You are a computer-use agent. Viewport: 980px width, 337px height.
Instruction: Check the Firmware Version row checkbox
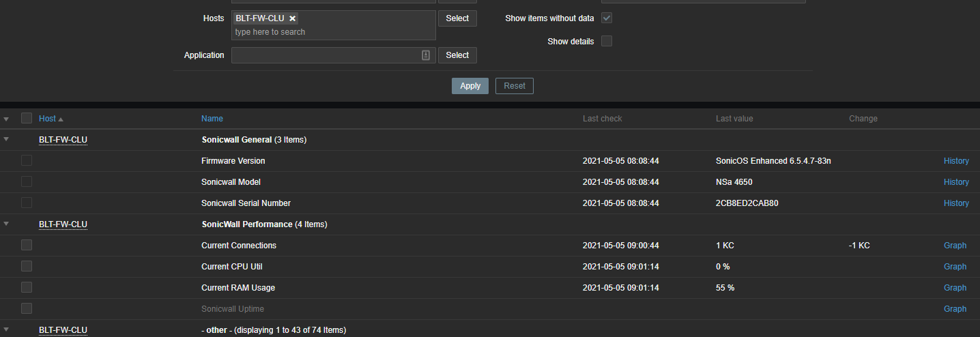27,161
